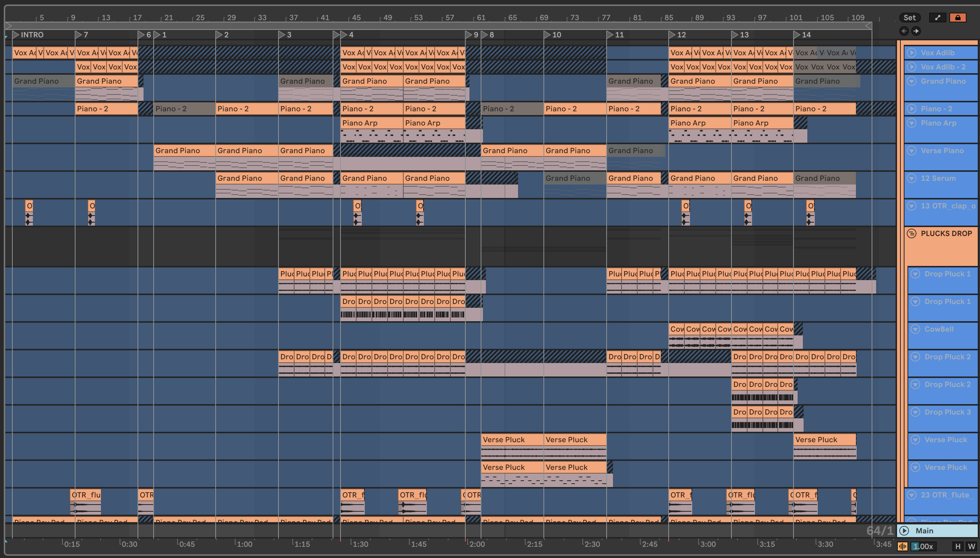Select the Verse Piano track name
The image size is (980, 558).
(x=942, y=150)
